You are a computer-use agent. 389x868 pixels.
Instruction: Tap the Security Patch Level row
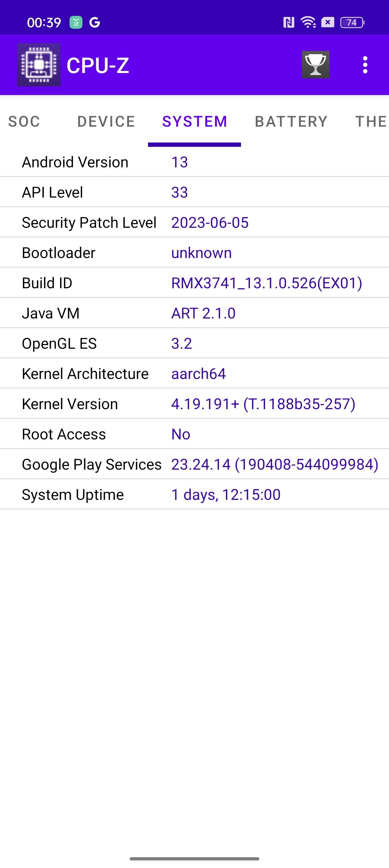(194, 222)
